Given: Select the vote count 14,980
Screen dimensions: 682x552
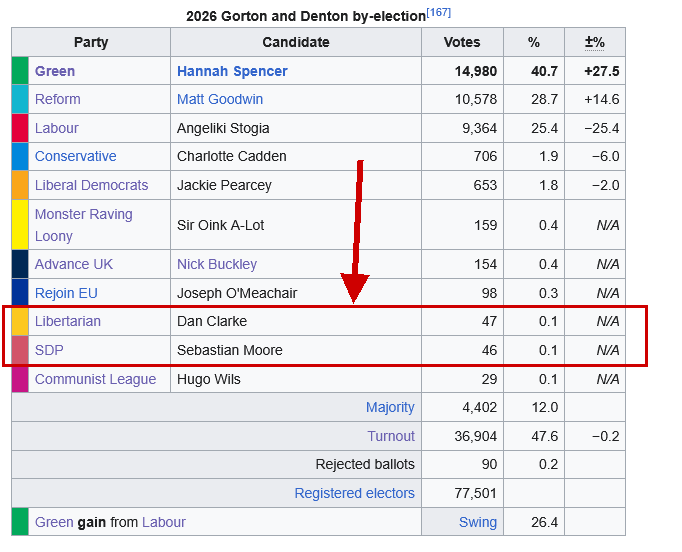Looking at the screenshot, I should point(476,71).
